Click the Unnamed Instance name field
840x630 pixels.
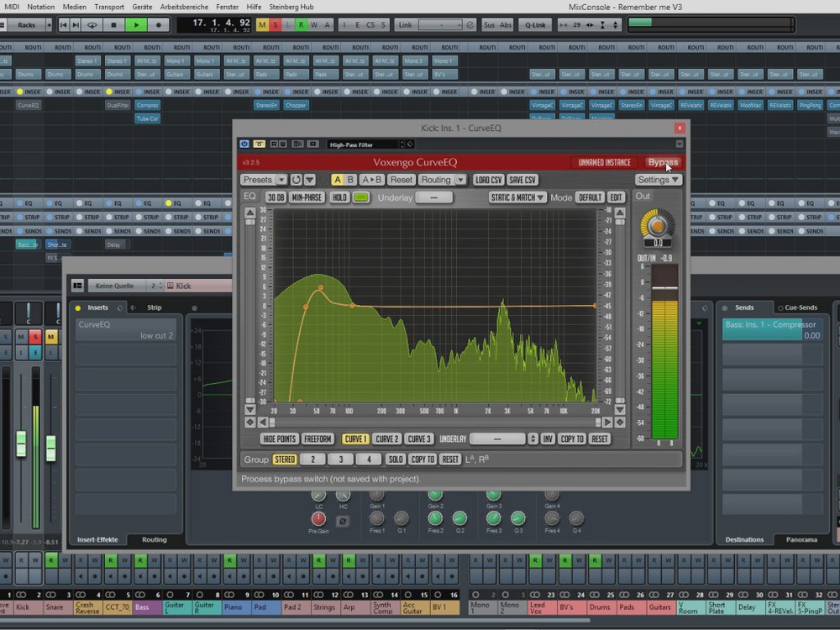tap(604, 162)
